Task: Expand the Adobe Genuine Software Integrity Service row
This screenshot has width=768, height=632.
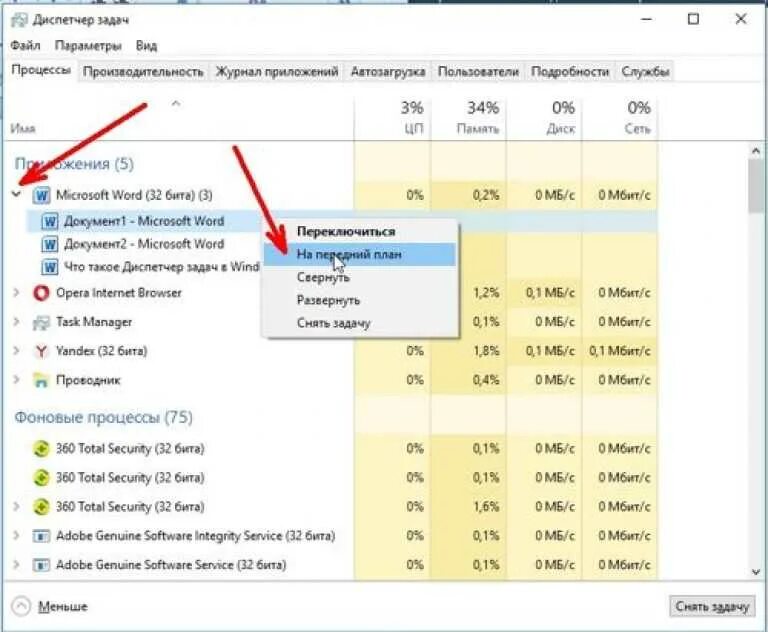Action: click(x=16, y=535)
